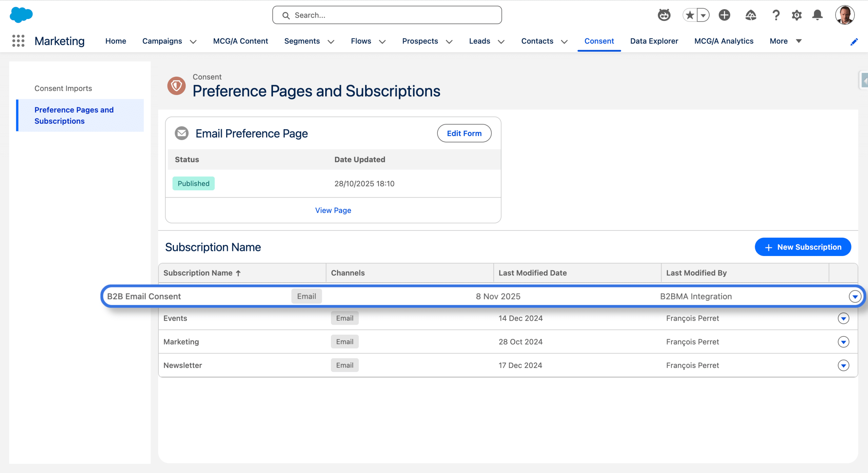868x473 pixels.
Task: Select Consent Imports in the sidebar
Action: (x=63, y=88)
